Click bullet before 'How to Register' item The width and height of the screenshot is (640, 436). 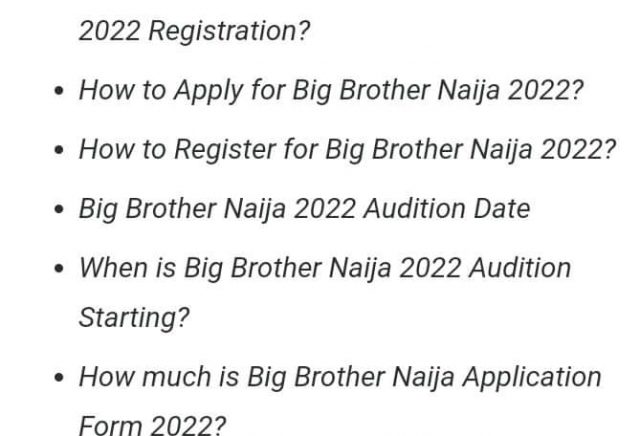point(59,151)
